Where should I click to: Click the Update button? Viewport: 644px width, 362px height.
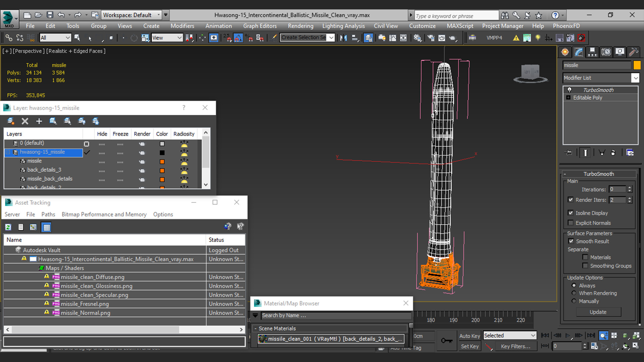[x=598, y=312]
